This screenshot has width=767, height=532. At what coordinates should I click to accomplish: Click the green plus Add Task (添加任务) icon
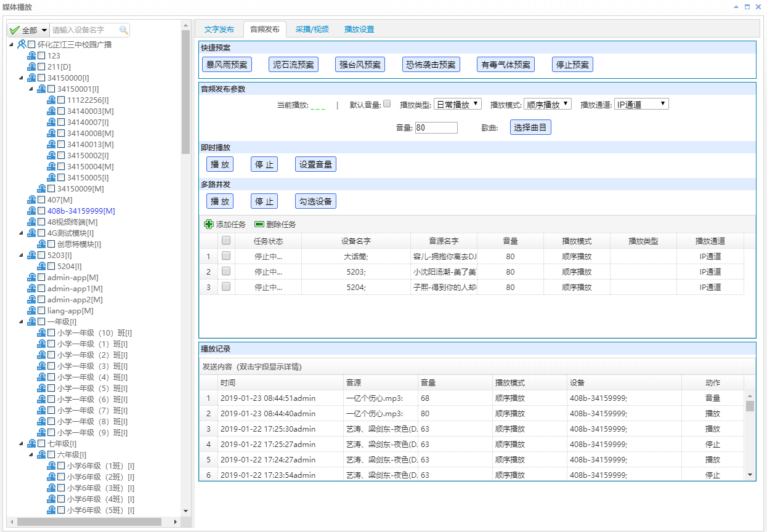tap(209, 224)
